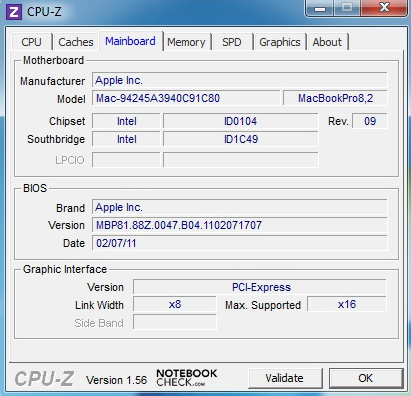Minimize the CPU-Z window
Viewport: 411px width, 396px height.
pyautogui.click(x=320, y=8)
